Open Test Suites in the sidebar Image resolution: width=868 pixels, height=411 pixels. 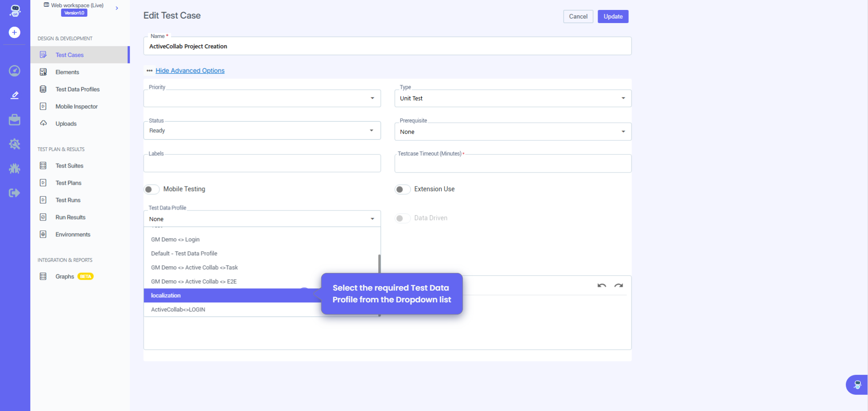[x=69, y=166]
